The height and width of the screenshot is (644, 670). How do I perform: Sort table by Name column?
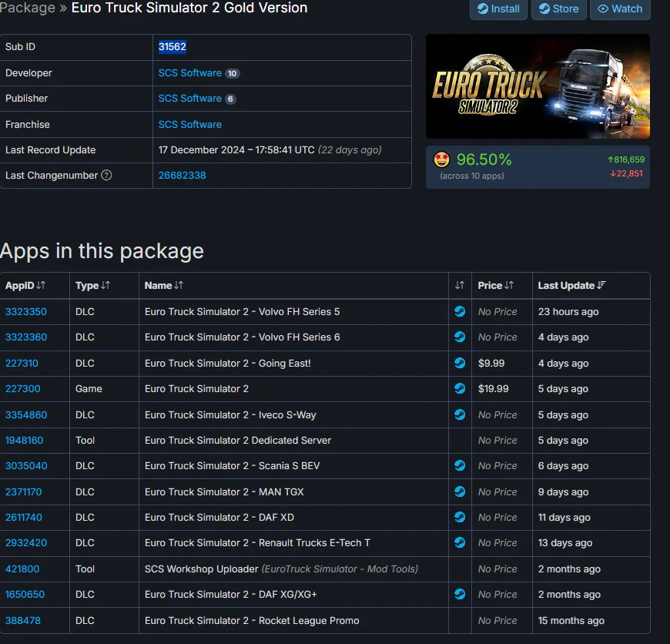(x=164, y=286)
